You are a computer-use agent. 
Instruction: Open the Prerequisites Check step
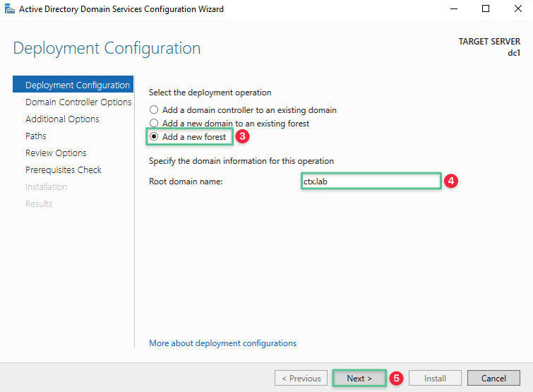click(x=64, y=170)
